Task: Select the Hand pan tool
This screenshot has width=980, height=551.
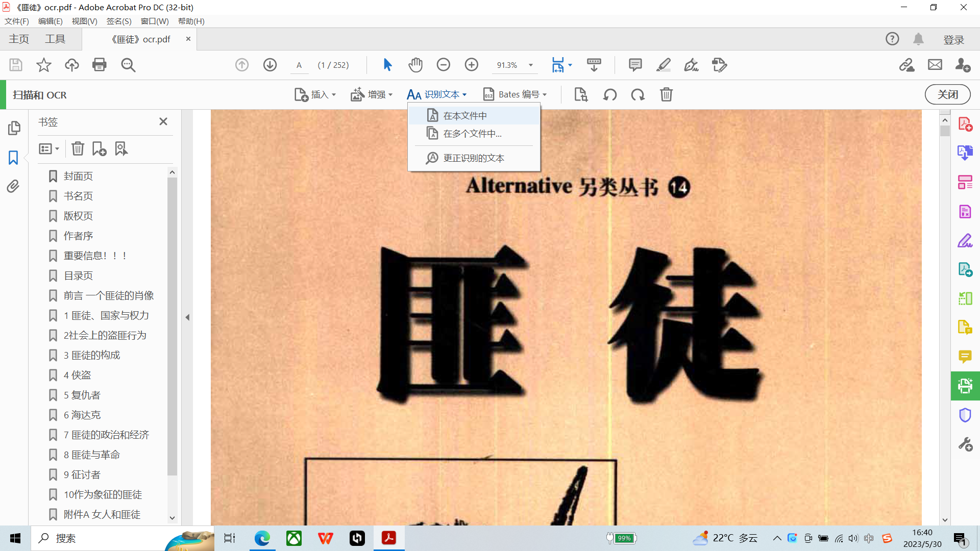Action: 415,65
